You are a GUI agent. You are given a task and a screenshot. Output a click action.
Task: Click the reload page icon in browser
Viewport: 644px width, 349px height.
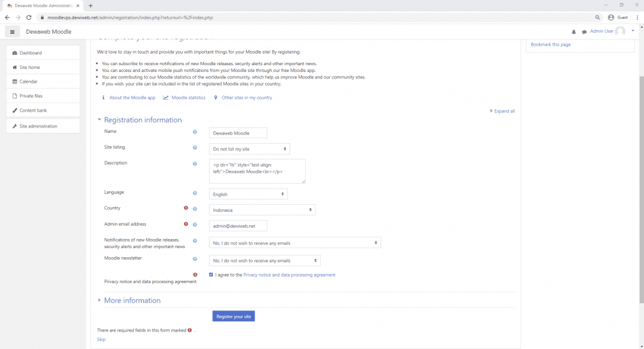[x=29, y=18]
